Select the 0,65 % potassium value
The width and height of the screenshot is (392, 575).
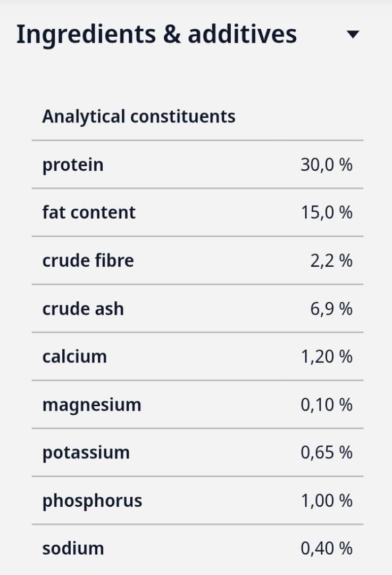coord(326,453)
